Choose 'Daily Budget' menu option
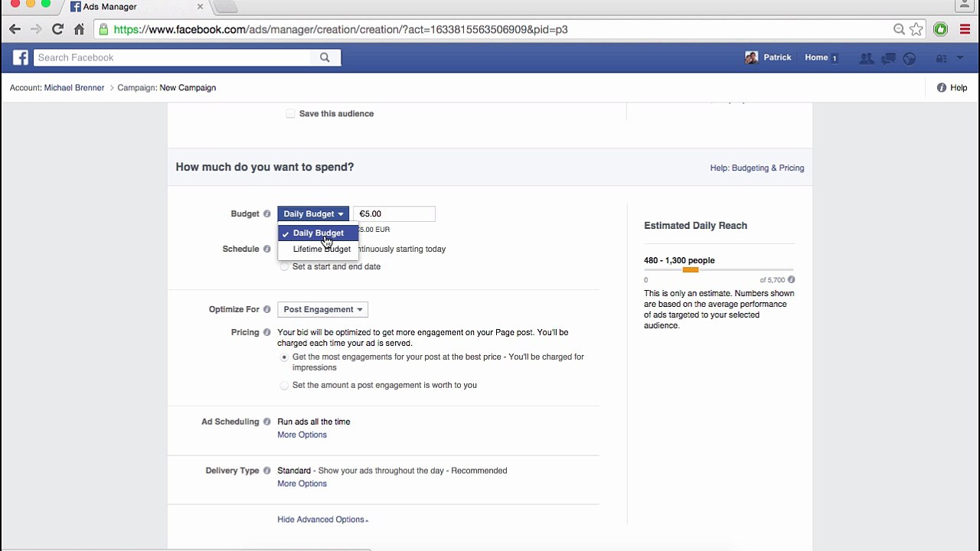 click(x=318, y=233)
